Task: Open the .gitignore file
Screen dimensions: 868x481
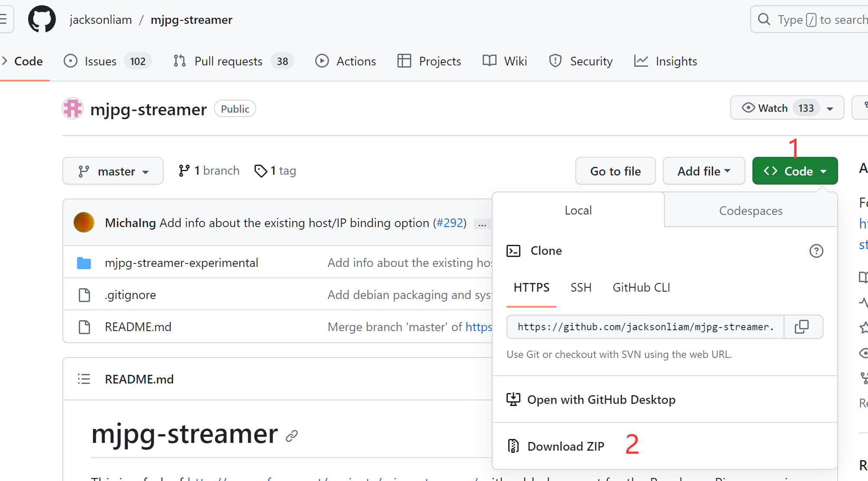Action: [130, 295]
